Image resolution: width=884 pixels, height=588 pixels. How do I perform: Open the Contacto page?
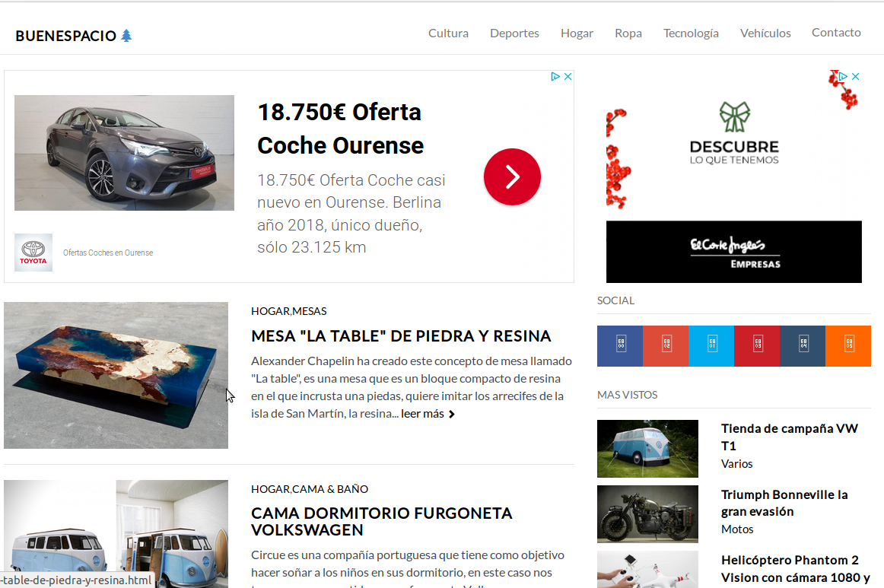tap(836, 33)
